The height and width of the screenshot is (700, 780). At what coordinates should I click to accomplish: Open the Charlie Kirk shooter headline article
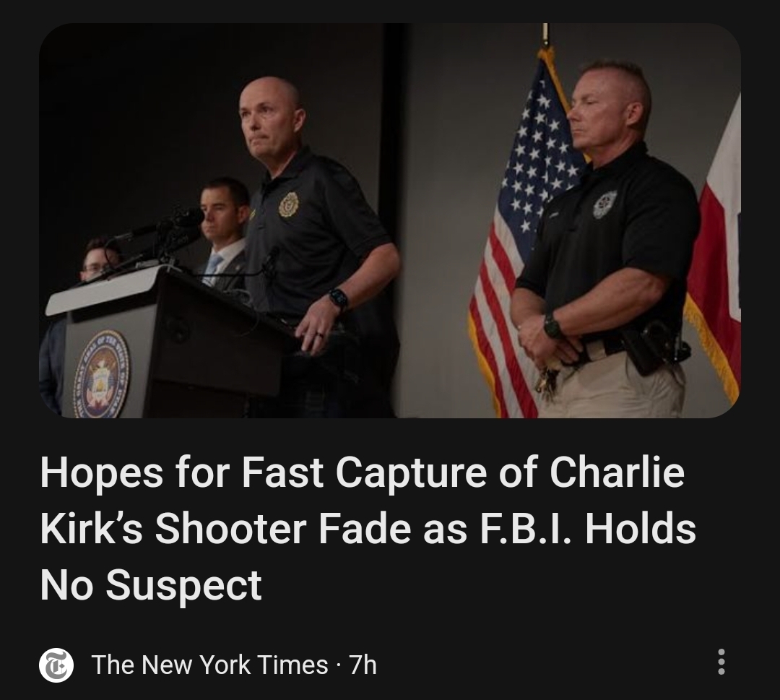pos(368,528)
